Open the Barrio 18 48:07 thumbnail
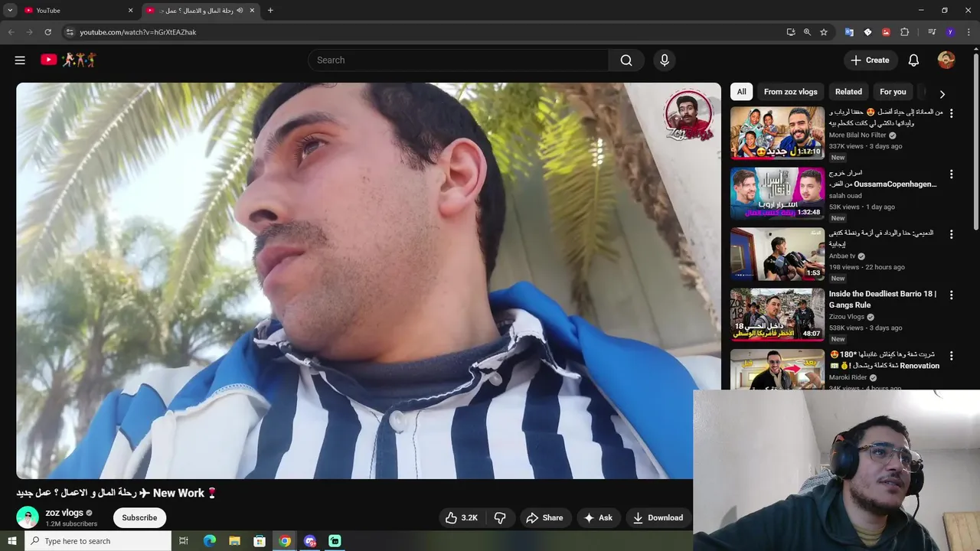This screenshot has height=551, width=980. click(x=777, y=314)
